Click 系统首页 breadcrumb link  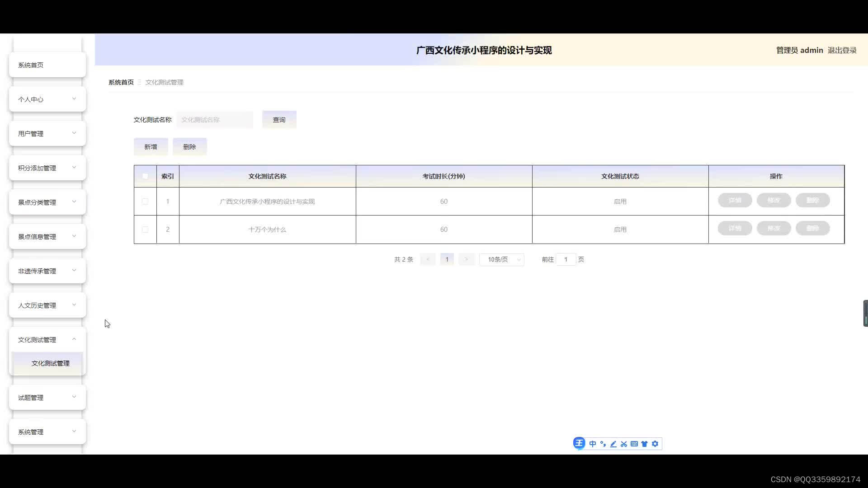(121, 82)
